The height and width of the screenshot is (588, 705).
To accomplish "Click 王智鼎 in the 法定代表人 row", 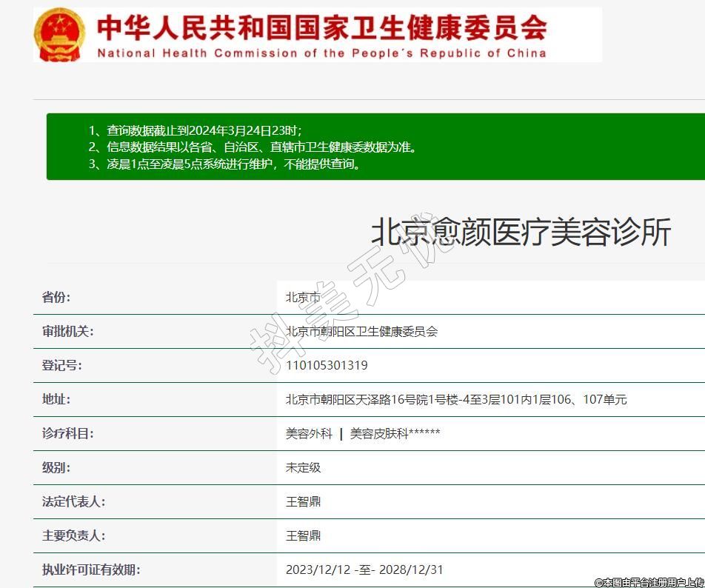I will pyautogui.click(x=304, y=502).
